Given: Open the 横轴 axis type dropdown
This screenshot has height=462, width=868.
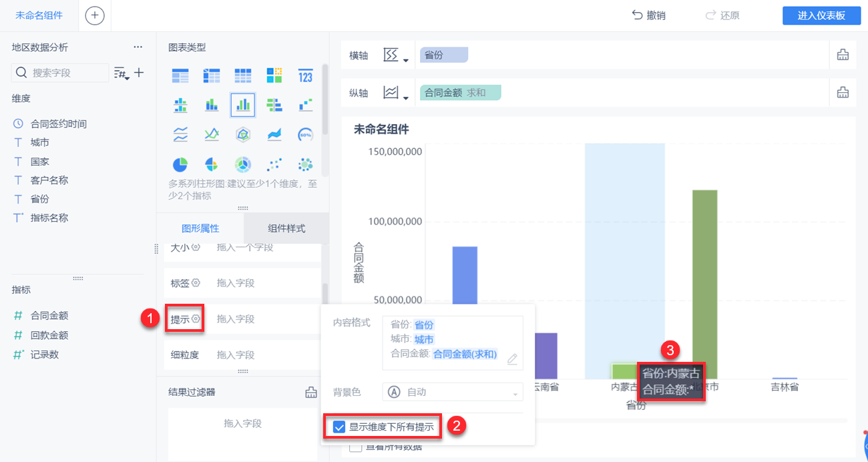Looking at the screenshot, I should (395, 55).
